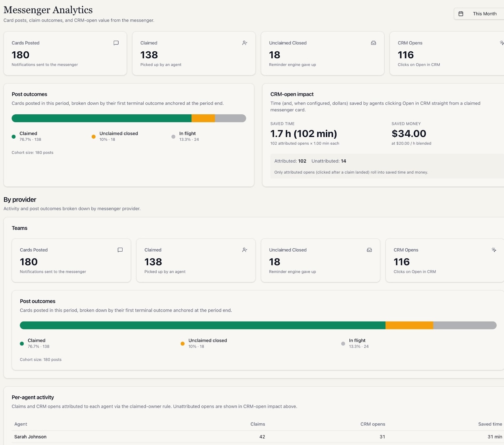
Task: Click the Unclaimed Closed inbox icon
Action: (373, 43)
